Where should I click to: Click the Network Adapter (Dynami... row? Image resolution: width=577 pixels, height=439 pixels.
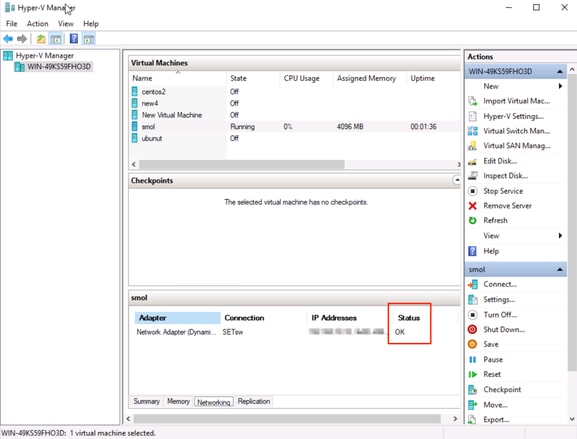(x=176, y=332)
